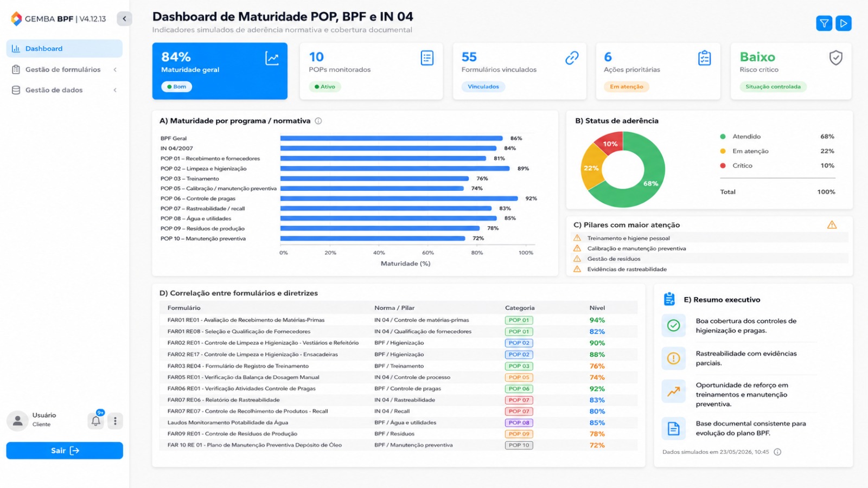The width and height of the screenshot is (868, 488).
Task: Click the Vinculados badge
Action: (483, 87)
